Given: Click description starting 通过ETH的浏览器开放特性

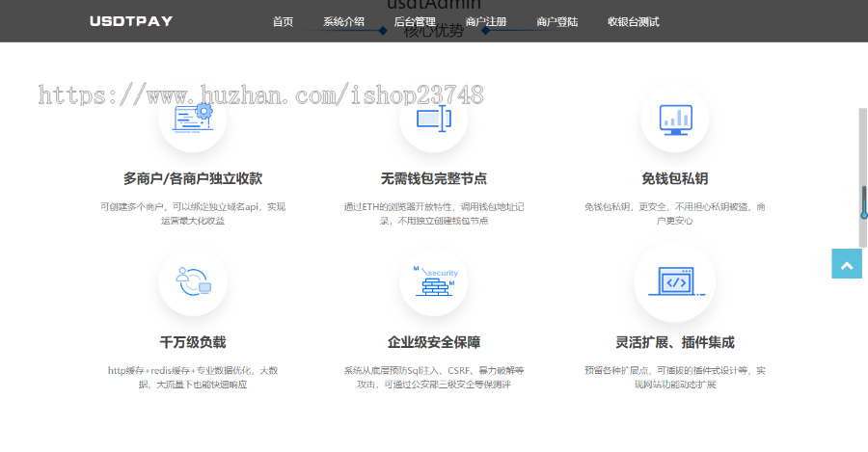Looking at the screenshot, I should click(434, 214).
